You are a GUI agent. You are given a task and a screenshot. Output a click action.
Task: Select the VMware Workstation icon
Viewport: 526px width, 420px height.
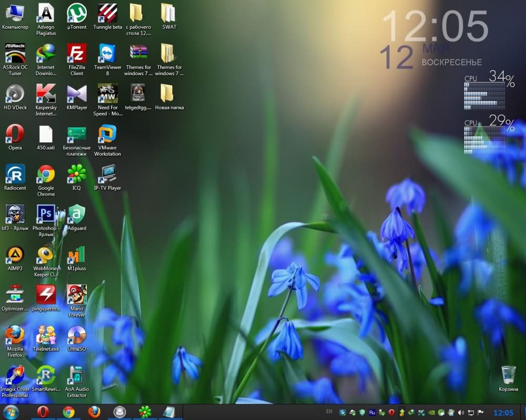click(107, 135)
